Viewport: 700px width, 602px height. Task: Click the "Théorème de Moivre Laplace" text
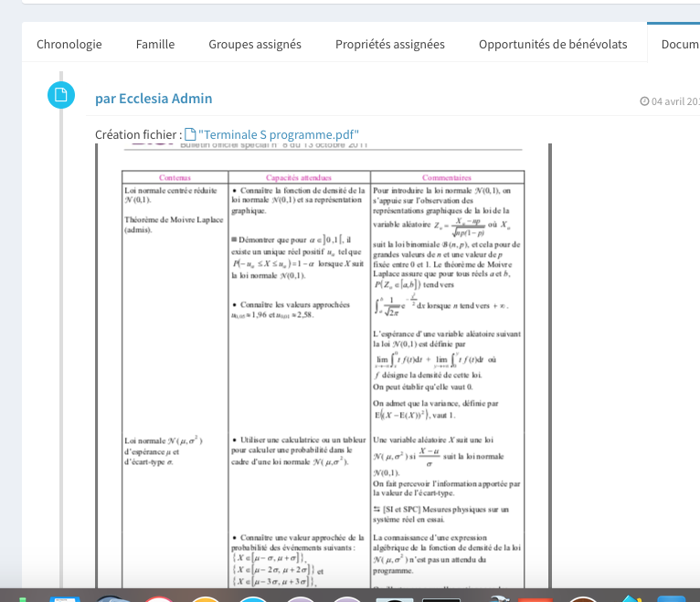tap(174, 219)
